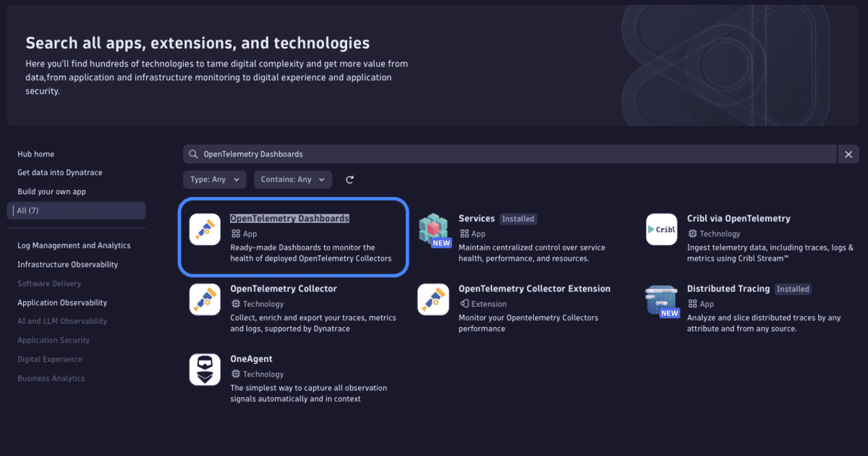Screen dimensions: 868x456
Task: Select the Distributed Tracing app icon
Action: click(661, 299)
